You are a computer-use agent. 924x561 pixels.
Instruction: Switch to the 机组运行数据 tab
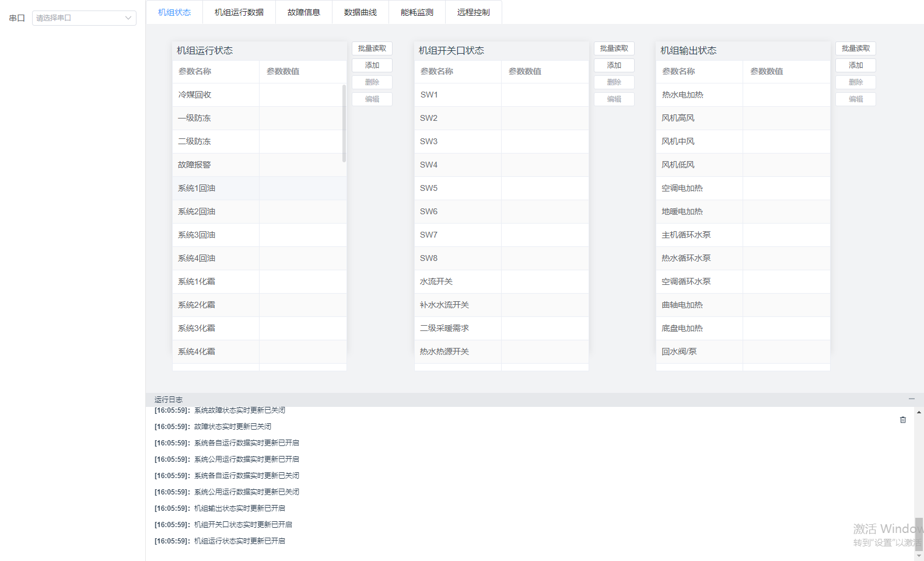pyautogui.click(x=239, y=12)
